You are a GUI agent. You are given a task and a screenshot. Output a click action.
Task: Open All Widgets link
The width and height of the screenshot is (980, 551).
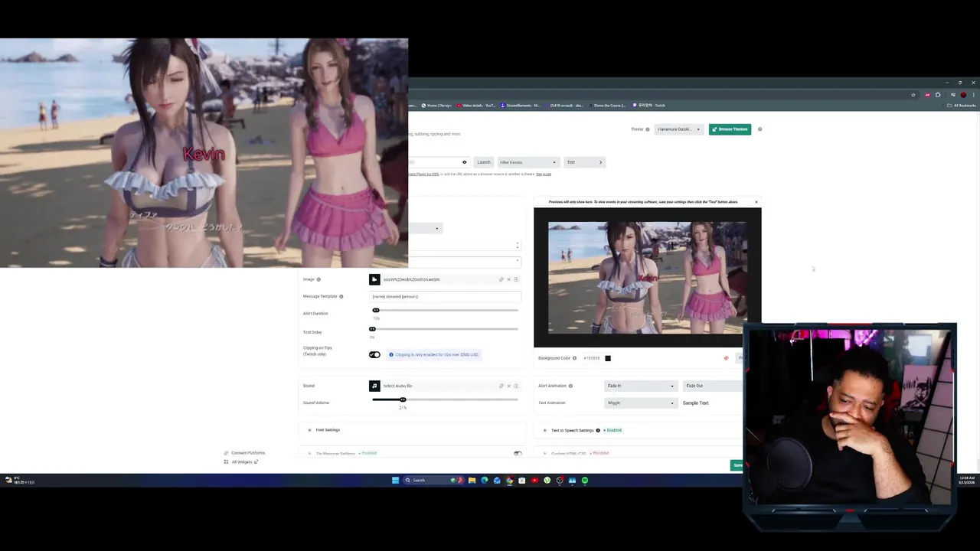click(242, 461)
